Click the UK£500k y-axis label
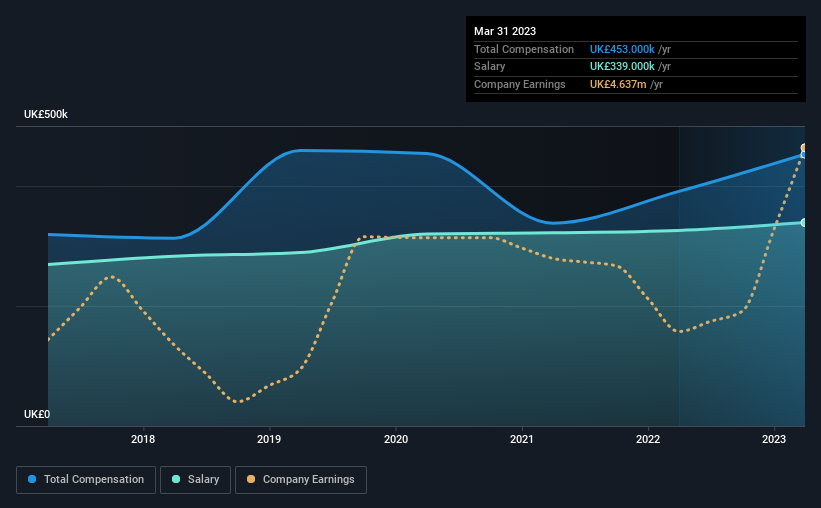821x508 pixels. point(46,114)
